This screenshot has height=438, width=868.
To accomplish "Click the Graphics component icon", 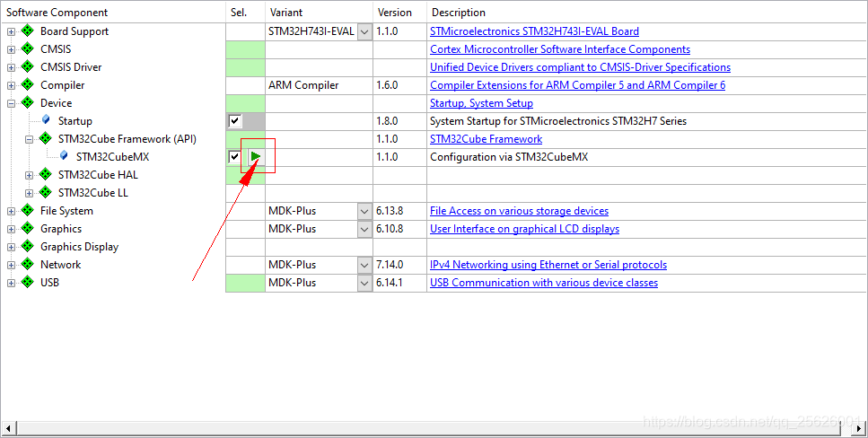I will point(28,228).
